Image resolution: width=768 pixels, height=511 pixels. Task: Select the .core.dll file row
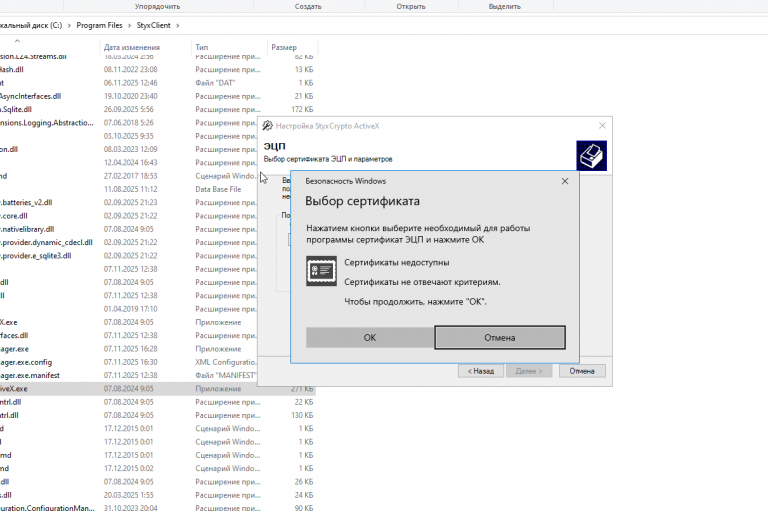[14, 216]
